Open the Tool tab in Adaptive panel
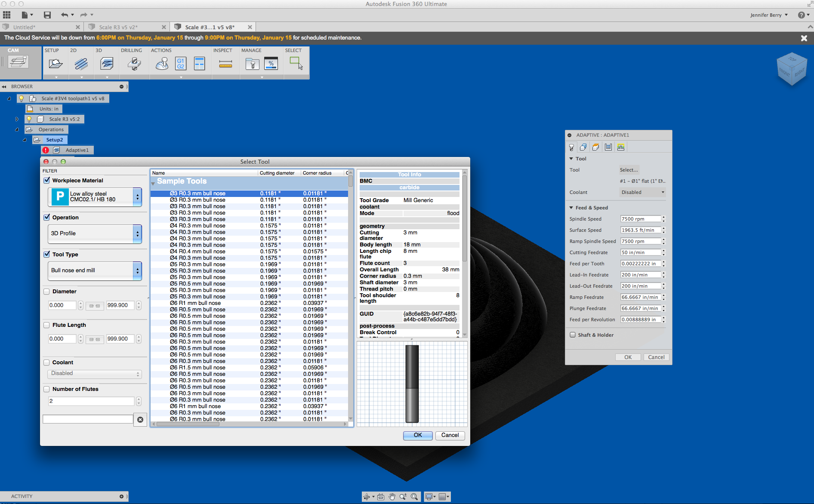The image size is (814, 504). click(x=571, y=147)
